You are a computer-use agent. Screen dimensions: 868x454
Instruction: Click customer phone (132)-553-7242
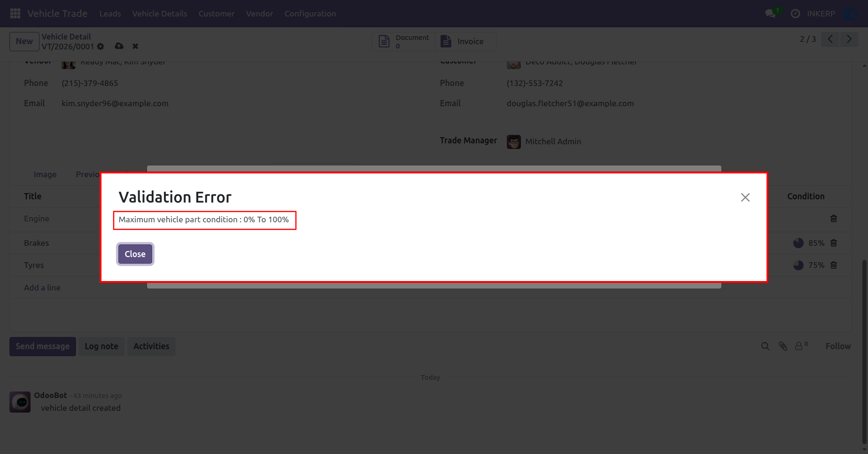535,83
